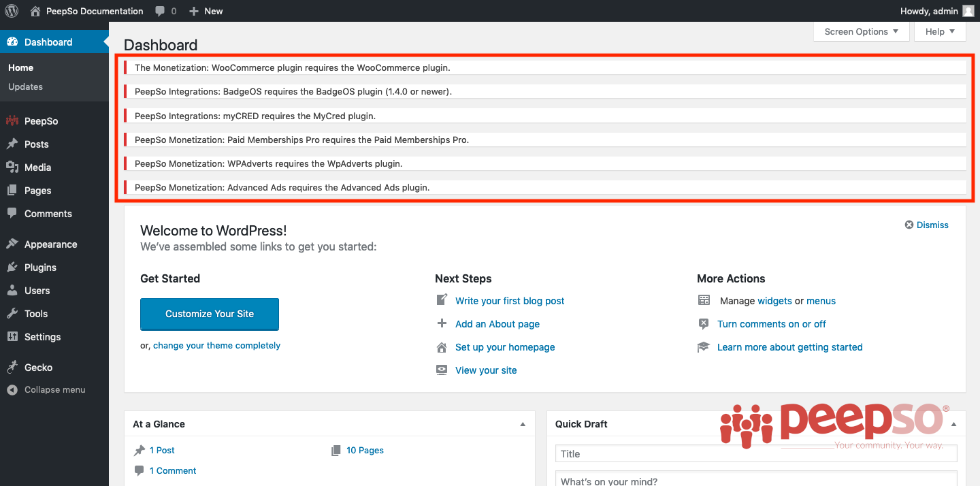The image size is (980, 486).
Task: Click the Quick Draft Title input field
Action: click(x=756, y=454)
